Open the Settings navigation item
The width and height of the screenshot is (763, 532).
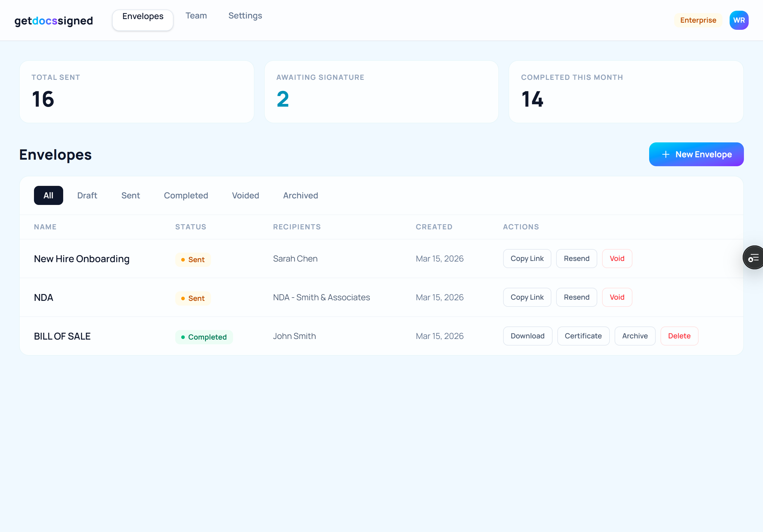click(245, 15)
